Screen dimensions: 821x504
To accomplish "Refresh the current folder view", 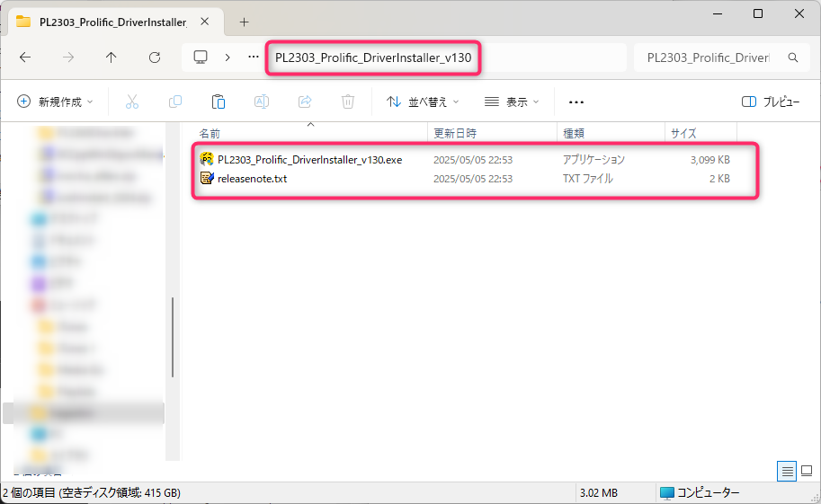I will click(x=155, y=57).
